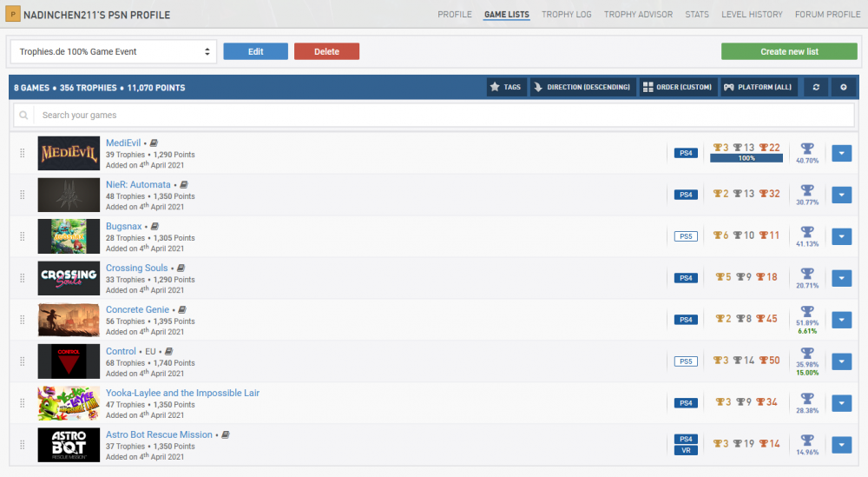Click the plus icon to add a game
This screenshot has width=868, height=477.
(844, 87)
